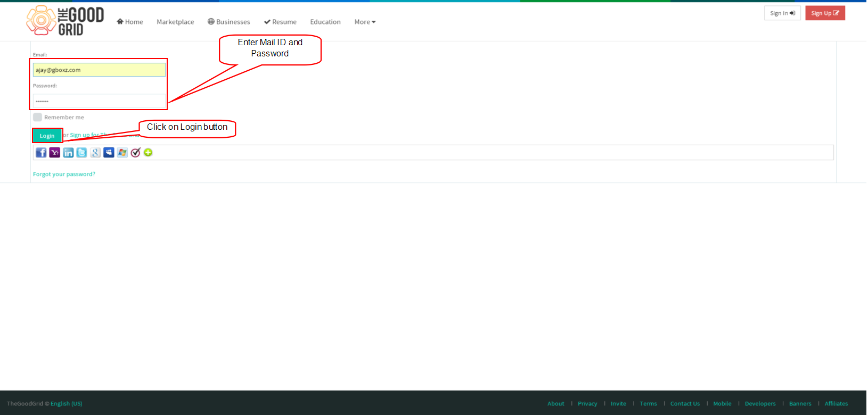Click the red Sign Up button
Screen dimensions: 868x415
pos(825,13)
